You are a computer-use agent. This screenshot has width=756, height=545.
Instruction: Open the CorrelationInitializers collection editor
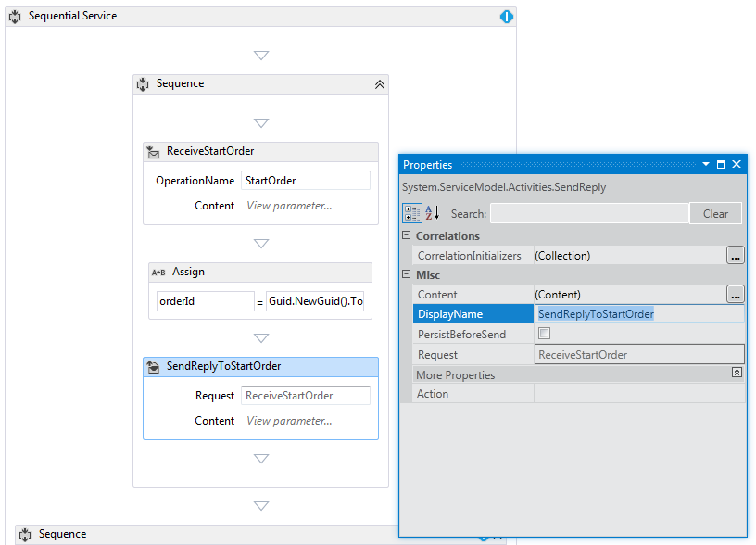pos(737,255)
